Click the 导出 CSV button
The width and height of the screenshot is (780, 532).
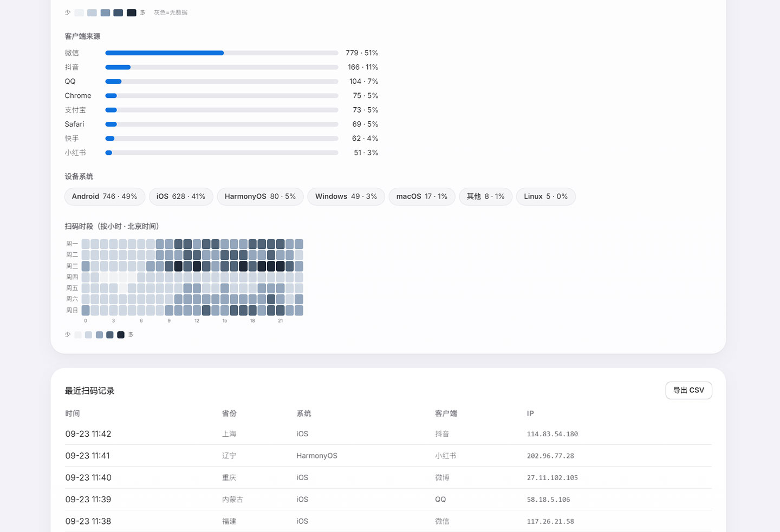point(688,390)
